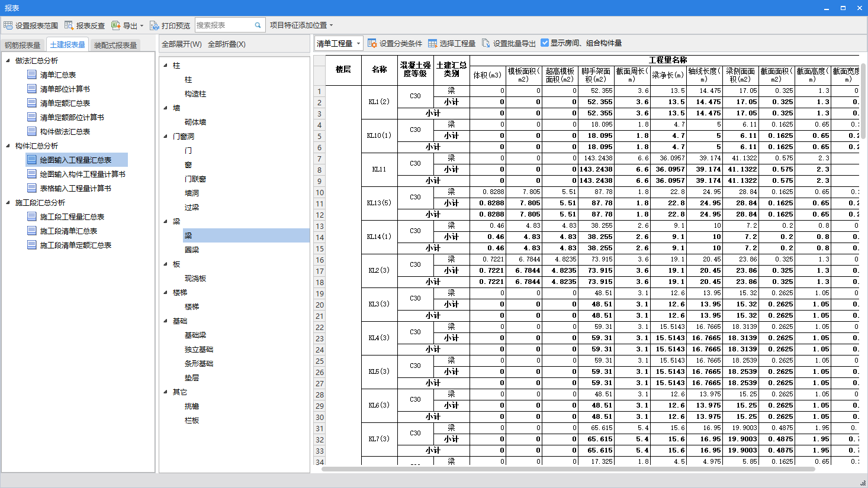Click the 打印预览 button label
Image resolution: width=868 pixels, height=488 pixels.
176,25
